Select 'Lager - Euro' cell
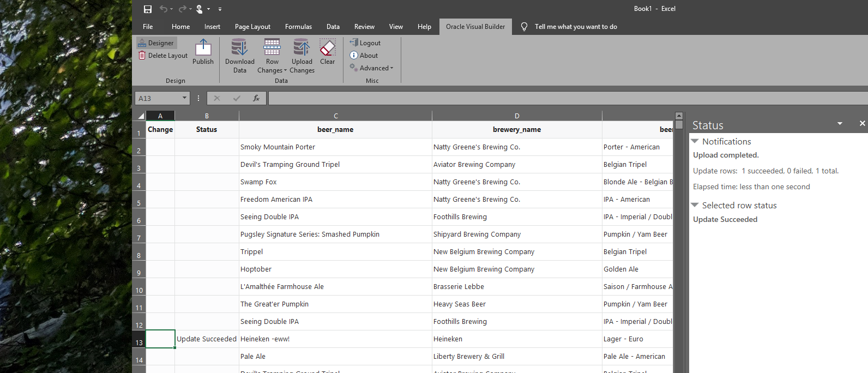This screenshot has height=373, width=868. (637, 339)
